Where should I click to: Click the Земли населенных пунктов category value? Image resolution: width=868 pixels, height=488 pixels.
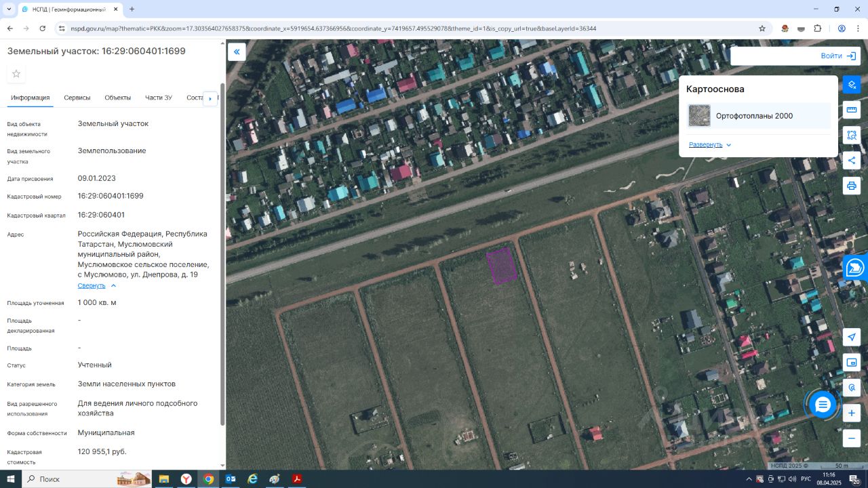[127, 384]
